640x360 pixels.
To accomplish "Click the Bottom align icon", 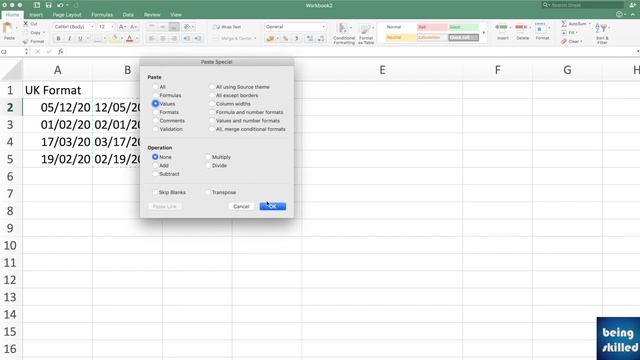I will 174,27.
